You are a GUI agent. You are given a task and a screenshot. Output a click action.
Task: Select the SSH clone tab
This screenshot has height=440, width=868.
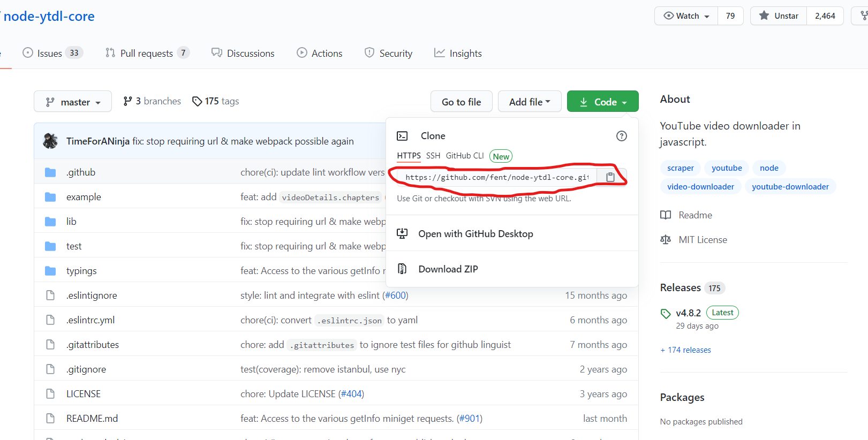[x=433, y=156]
